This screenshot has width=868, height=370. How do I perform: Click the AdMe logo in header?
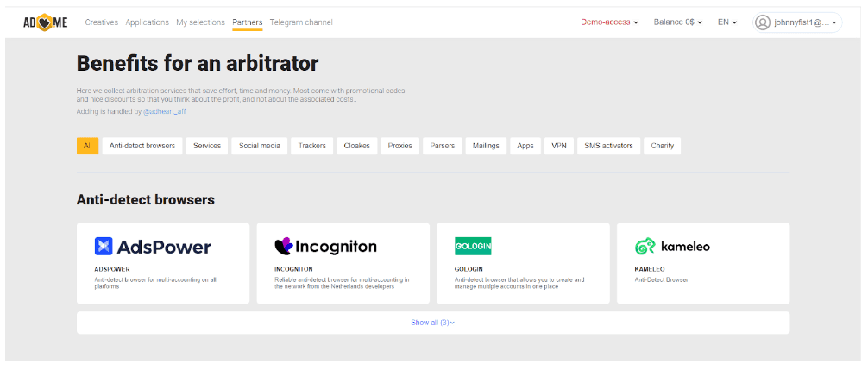pos(46,22)
